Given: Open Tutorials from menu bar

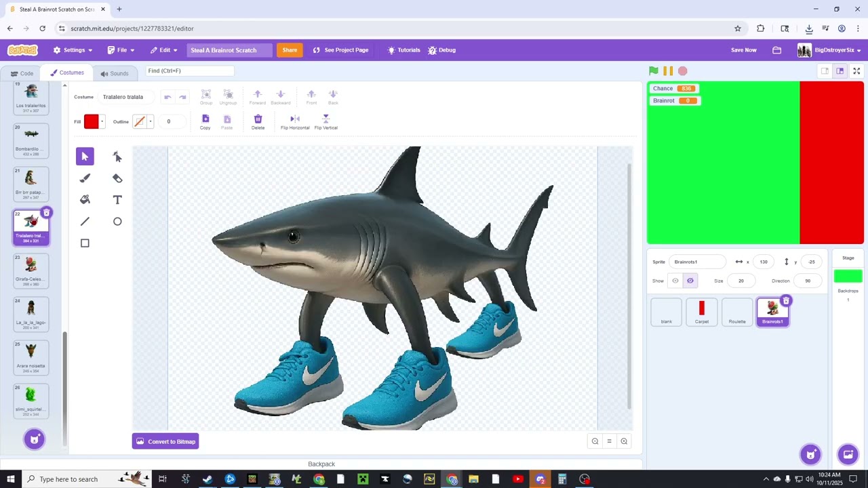Looking at the screenshot, I should point(403,50).
